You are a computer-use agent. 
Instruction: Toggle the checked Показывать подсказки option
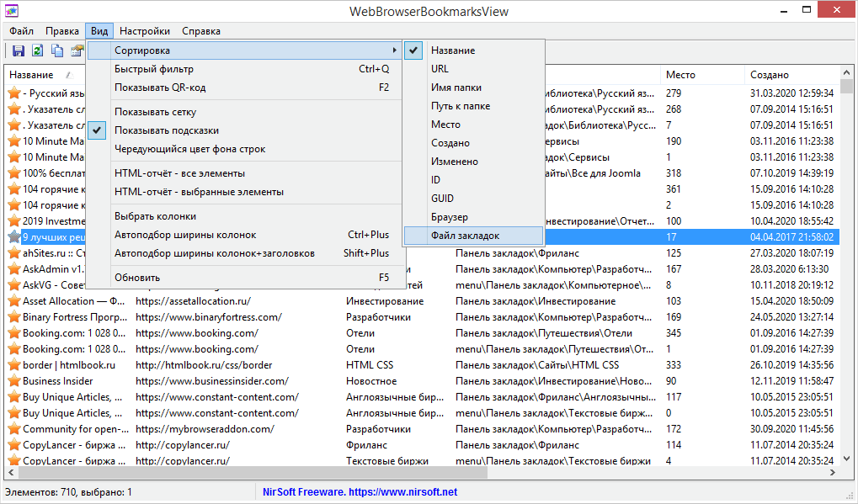(245, 130)
